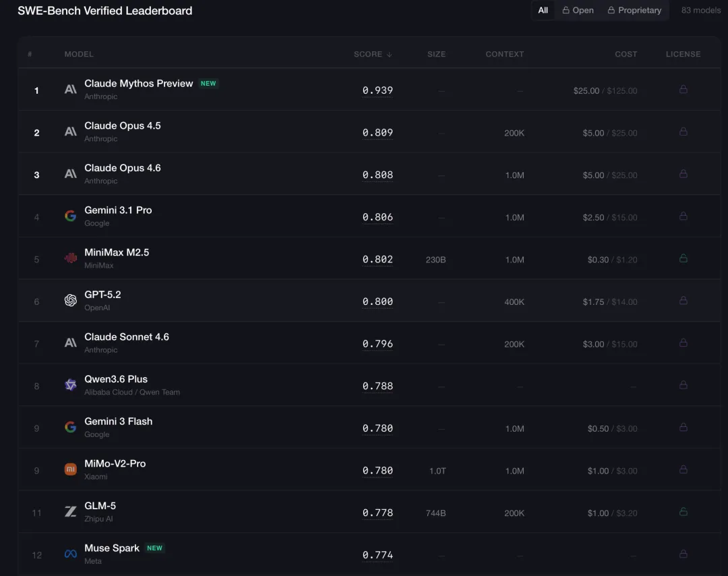Click the Qwen logo beside Qwen3.6 Plus
The height and width of the screenshot is (576, 728).
click(x=70, y=385)
